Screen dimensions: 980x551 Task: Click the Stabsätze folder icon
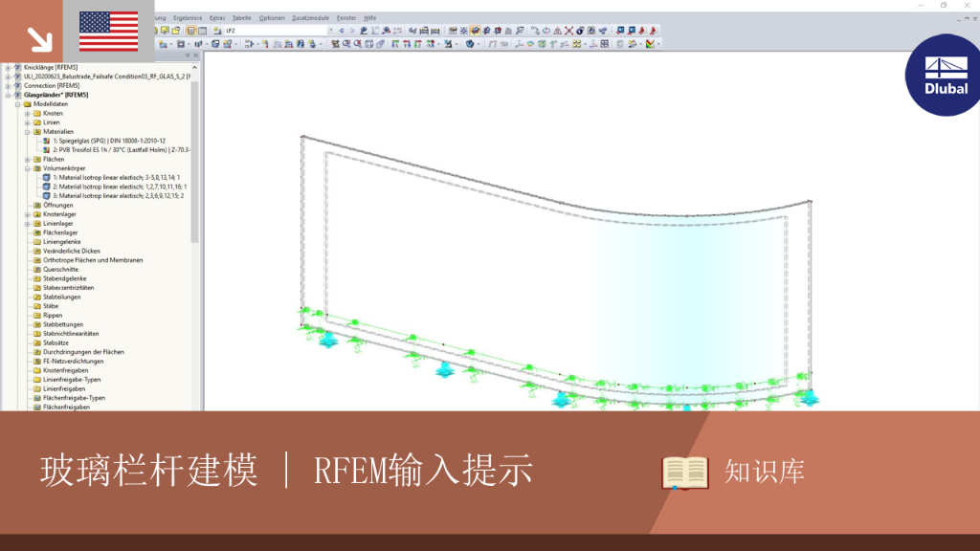[37, 343]
